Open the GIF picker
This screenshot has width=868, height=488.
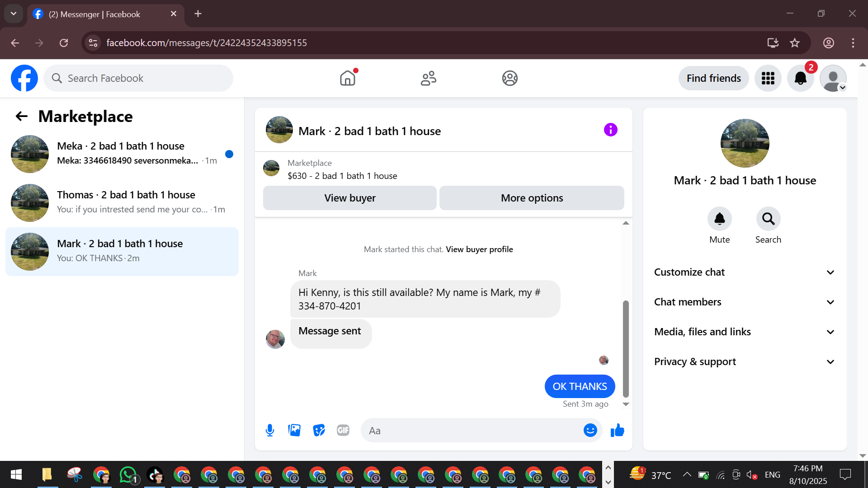(343, 430)
